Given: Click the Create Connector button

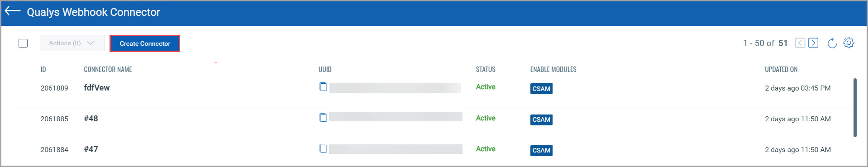Looking at the screenshot, I should [x=145, y=43].
